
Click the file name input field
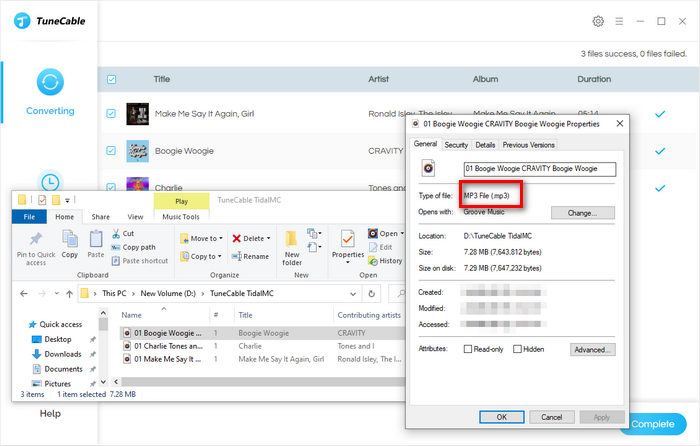tap(540, 169)
